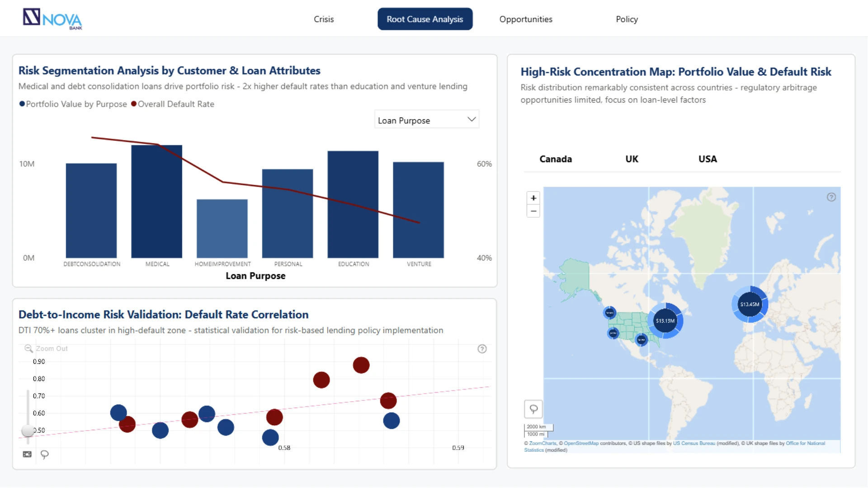Toggle the Overall Default Rate legend item
The width and height of the screenshot is (868, 488).
173,104
